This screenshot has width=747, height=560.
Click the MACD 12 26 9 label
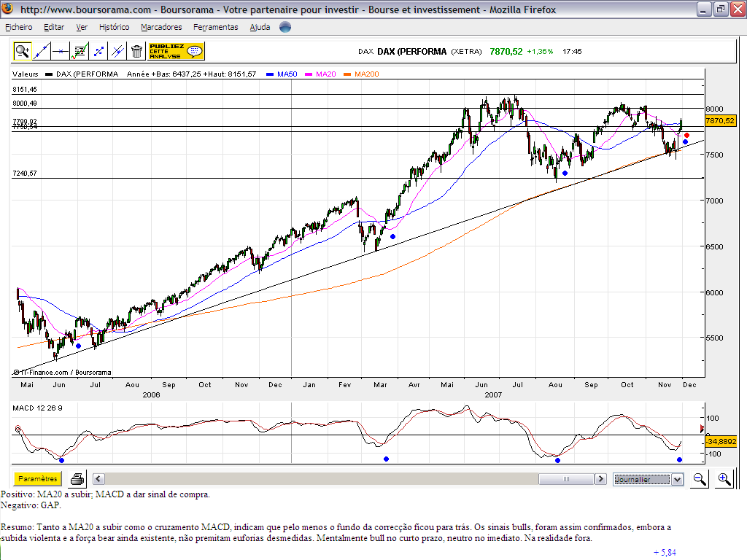point(37,408)
